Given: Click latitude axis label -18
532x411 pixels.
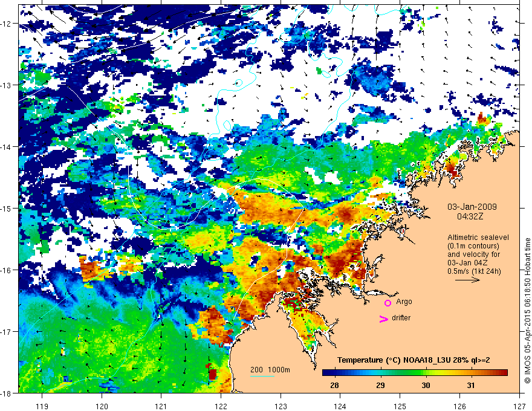Looking at the screenshot, I should point(6,393).
